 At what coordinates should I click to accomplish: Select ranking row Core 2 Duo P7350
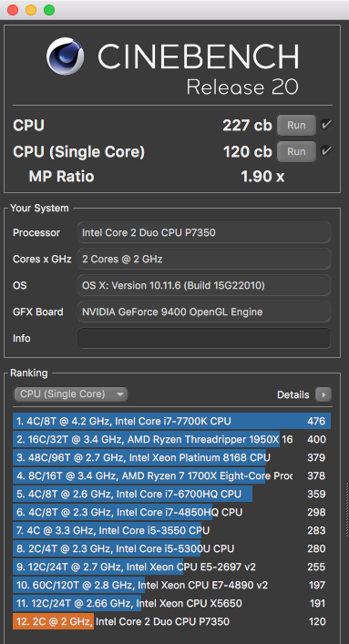[x=172, y=621]
